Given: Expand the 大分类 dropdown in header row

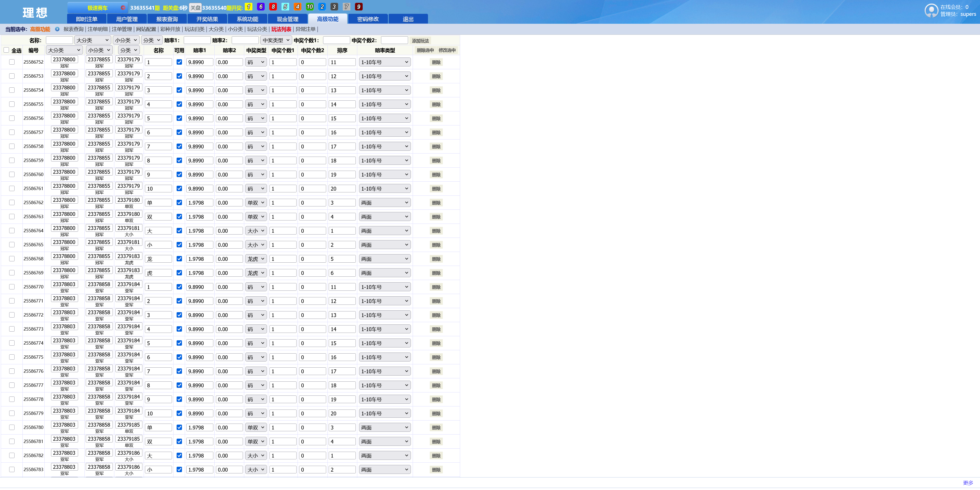Looking at the screenshot, I should (64, 50).
